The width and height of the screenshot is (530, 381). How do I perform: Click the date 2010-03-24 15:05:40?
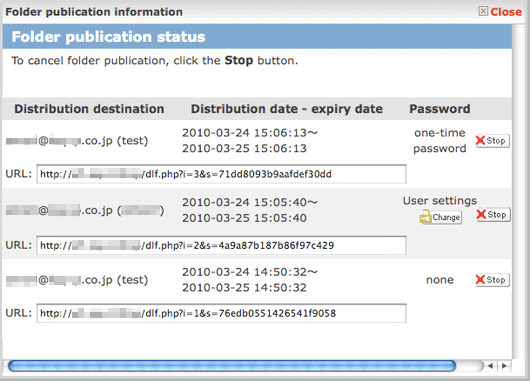point(250,203)
